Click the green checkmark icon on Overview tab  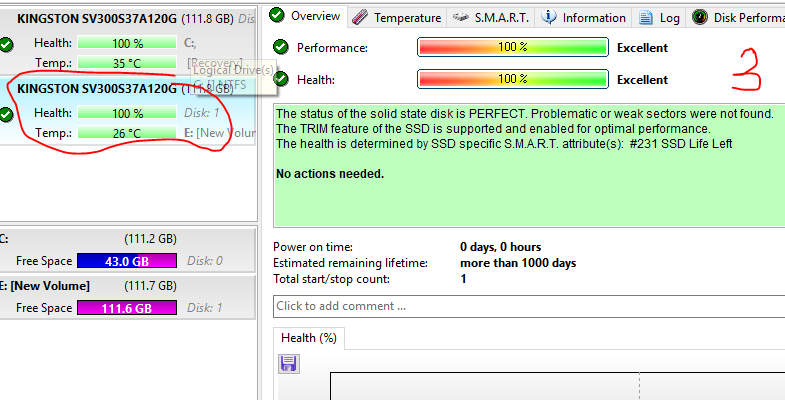[277, 15]
